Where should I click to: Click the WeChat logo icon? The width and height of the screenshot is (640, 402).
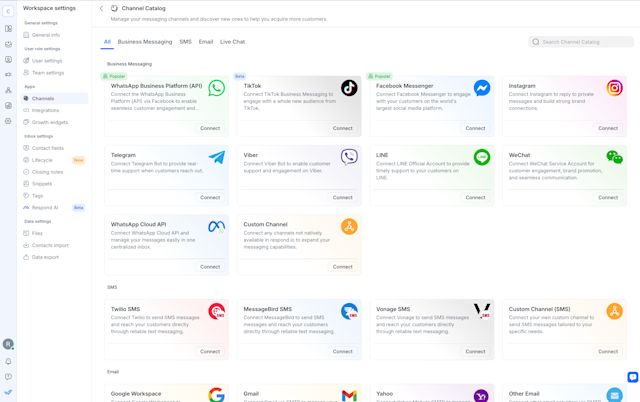tap(614, 157)
